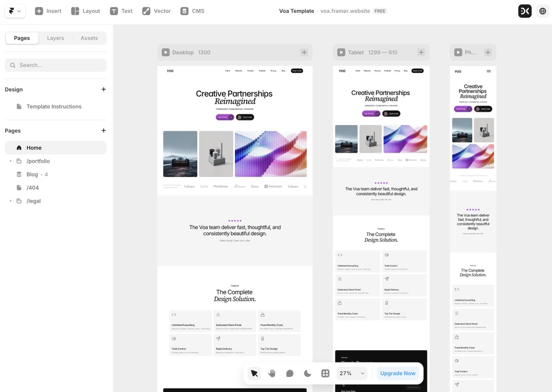Screen dimensions: 552x392
Task: Preview the Phone breakpoint with play icon
Action: pos(458,52)
